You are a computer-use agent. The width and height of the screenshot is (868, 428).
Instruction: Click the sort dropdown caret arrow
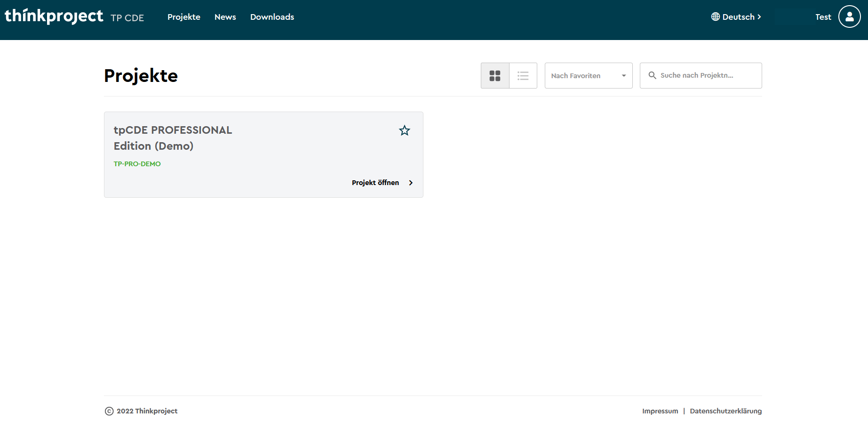(x=624, y=76)
